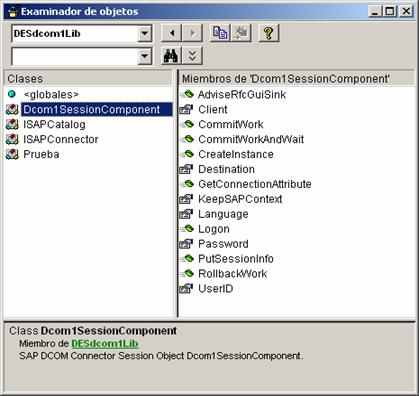Click the View Definition icon

(241, 33)
